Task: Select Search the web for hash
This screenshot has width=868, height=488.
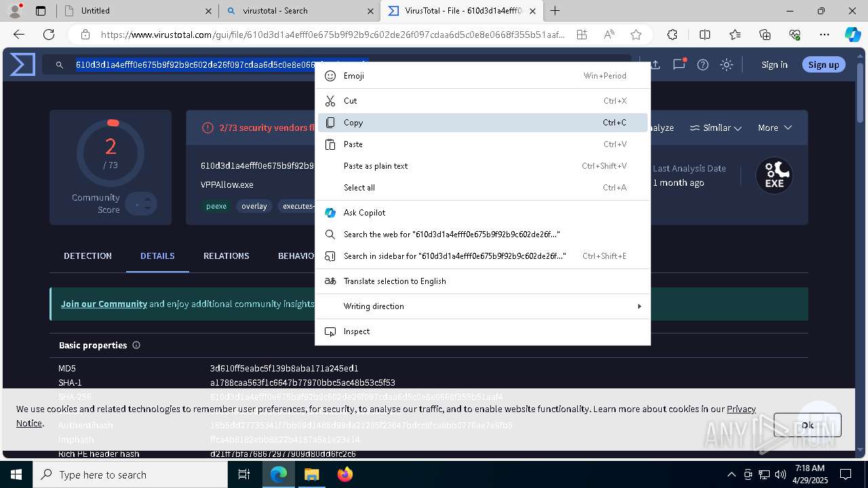Action: 483,235
